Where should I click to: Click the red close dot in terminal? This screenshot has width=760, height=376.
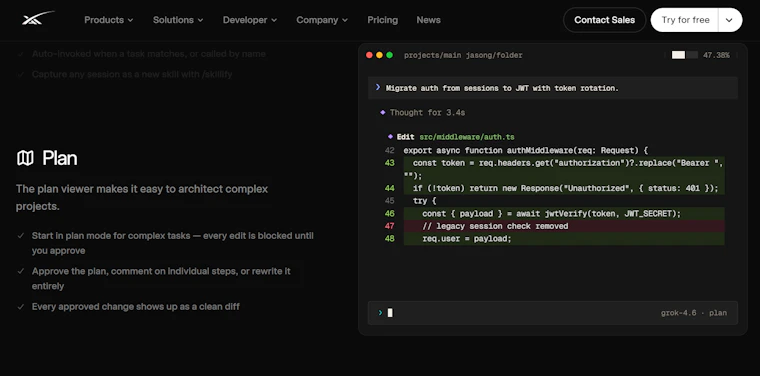(x=369, y=55)
